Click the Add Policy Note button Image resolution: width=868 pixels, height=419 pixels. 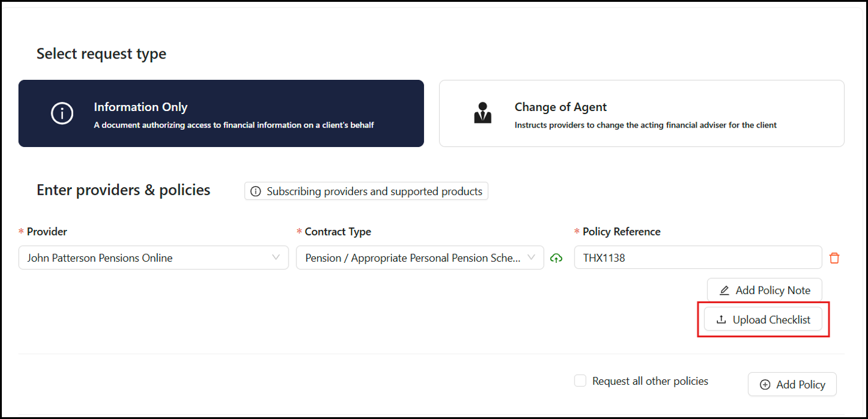tap(764, 290)
